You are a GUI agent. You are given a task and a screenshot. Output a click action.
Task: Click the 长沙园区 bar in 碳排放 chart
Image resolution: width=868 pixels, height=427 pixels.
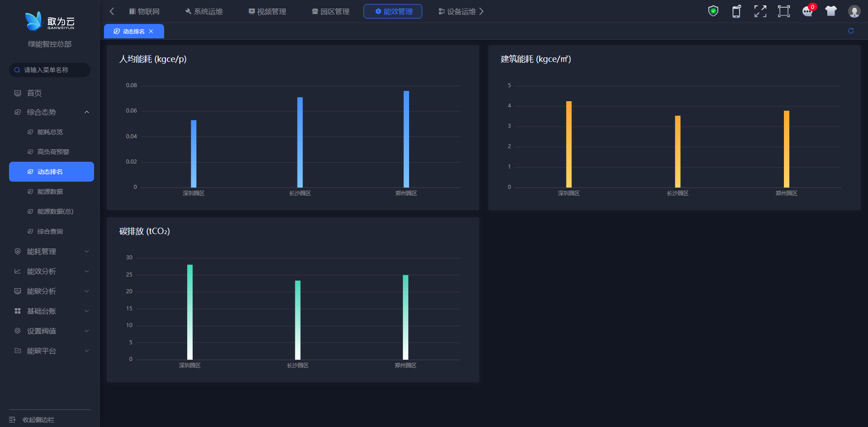pos(297,320)
